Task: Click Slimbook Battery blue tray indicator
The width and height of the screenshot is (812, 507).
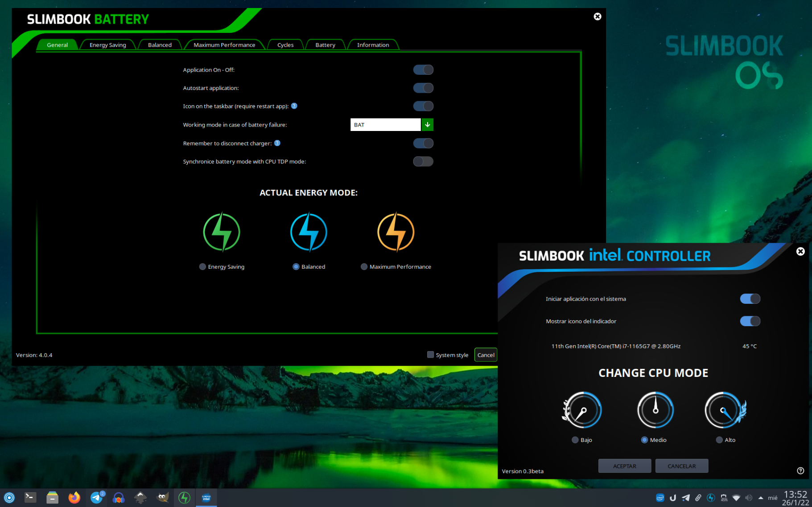Action: pyautogui.click(x=711, y=498)
